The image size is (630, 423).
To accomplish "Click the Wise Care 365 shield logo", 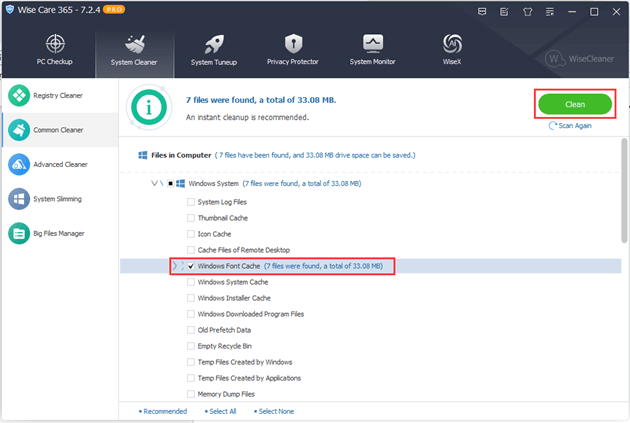I will [10, 10].
